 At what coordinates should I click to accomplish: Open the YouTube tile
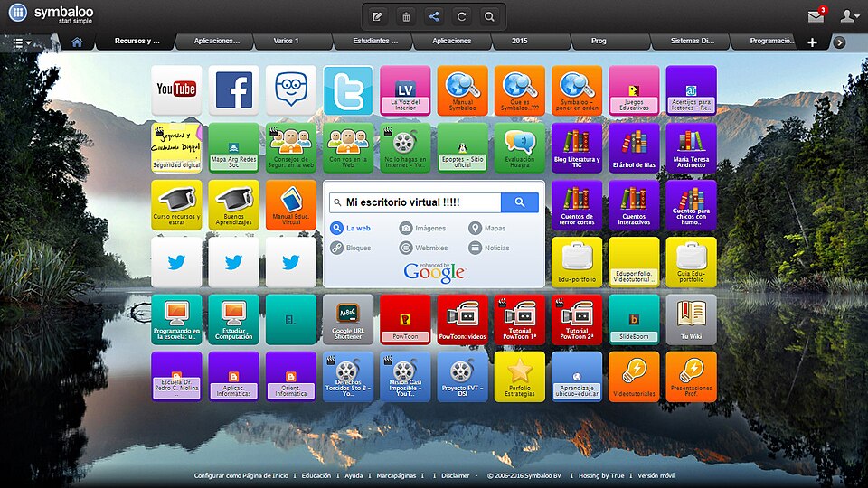pos(176,89)
